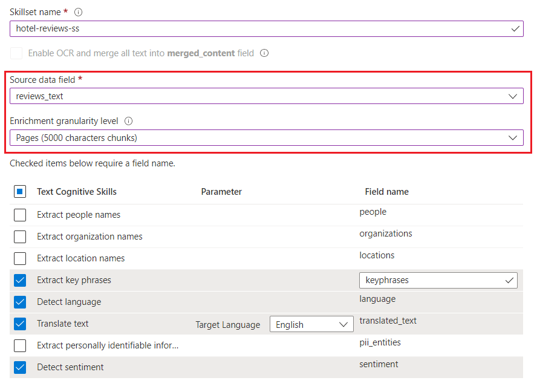Open the Source data field dropdown
This screenshot has width=537, height=392.
point(512,96)
